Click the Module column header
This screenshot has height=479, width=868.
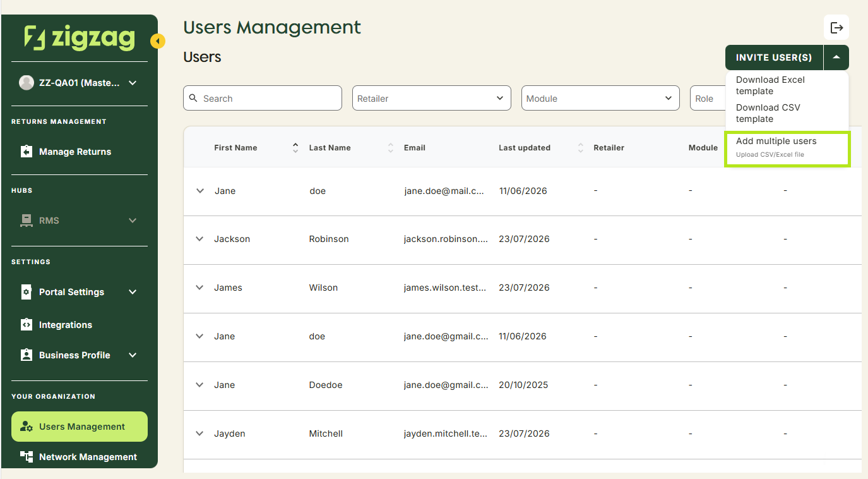click(x=703, y=148)
